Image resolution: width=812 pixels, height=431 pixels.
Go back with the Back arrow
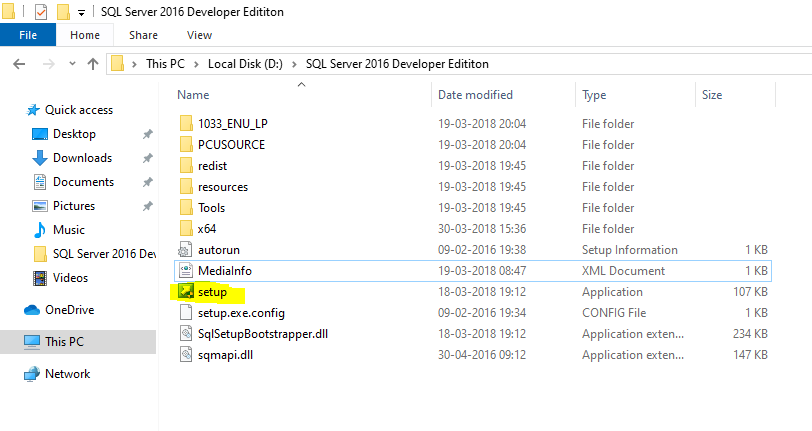(x=19, y=64)
